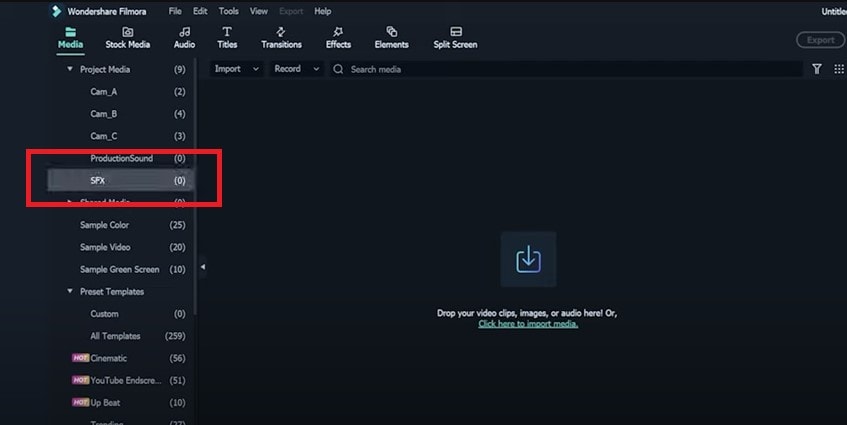Open the Elements tab
This screenshot has height=425, width=847.
392,38
